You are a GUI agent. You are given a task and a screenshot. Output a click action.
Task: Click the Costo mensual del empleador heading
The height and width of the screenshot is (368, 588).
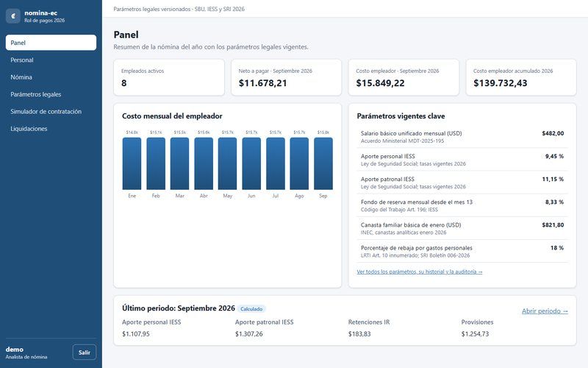(172, 116)
